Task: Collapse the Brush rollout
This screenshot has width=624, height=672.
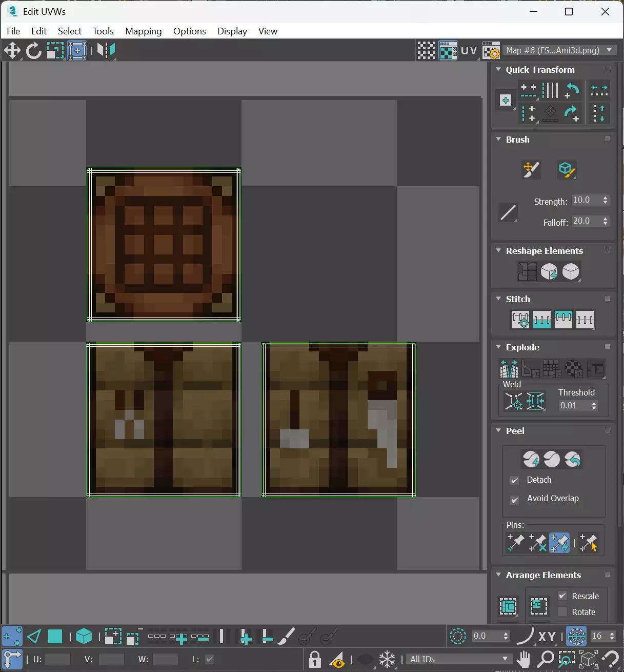Action: (x=498, y=139)
